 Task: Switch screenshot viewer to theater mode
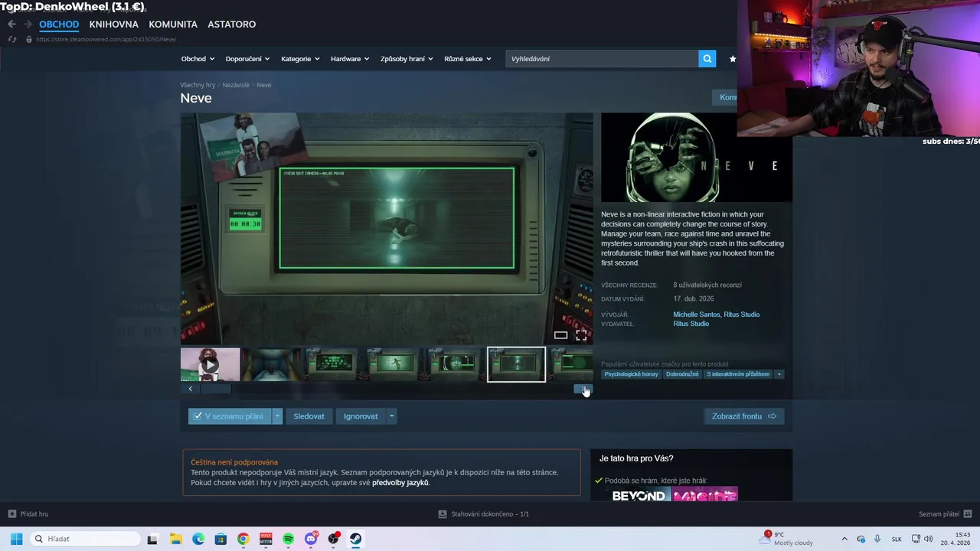pyautogui.click(x=560, y=335)
